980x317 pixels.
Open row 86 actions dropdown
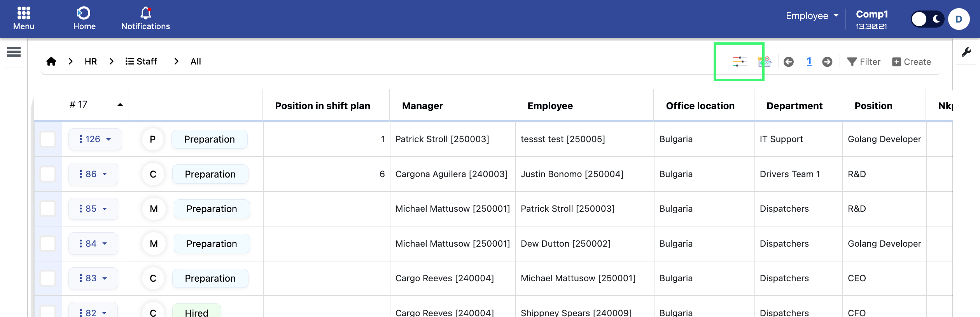pos(93,174)
